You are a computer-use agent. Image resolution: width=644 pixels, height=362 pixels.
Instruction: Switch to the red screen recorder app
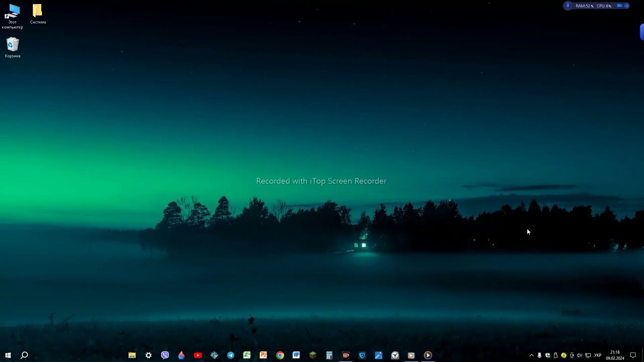click(346, 355)
